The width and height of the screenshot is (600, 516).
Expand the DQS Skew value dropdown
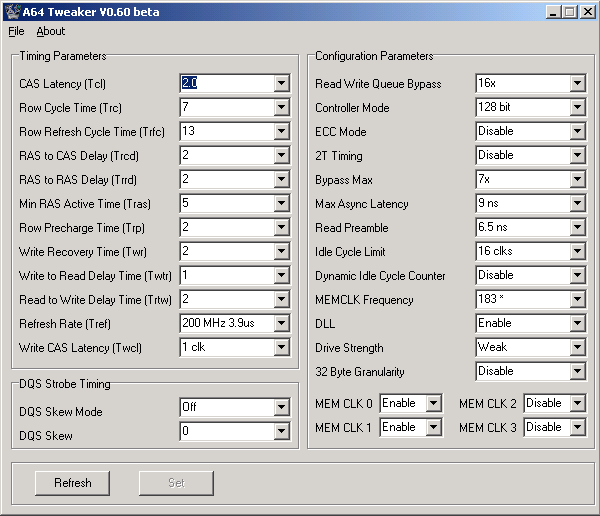click(281, 432)
